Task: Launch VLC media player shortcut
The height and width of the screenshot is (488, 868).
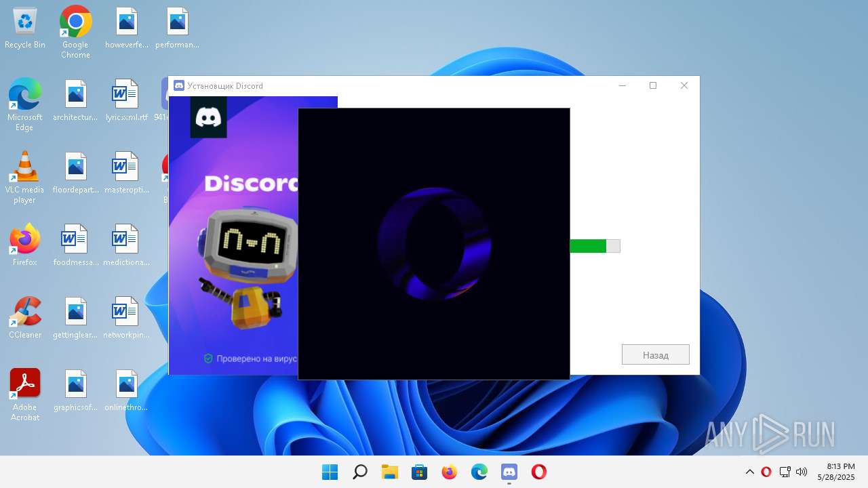Action: pyautogui.click(x=25, y=178)
